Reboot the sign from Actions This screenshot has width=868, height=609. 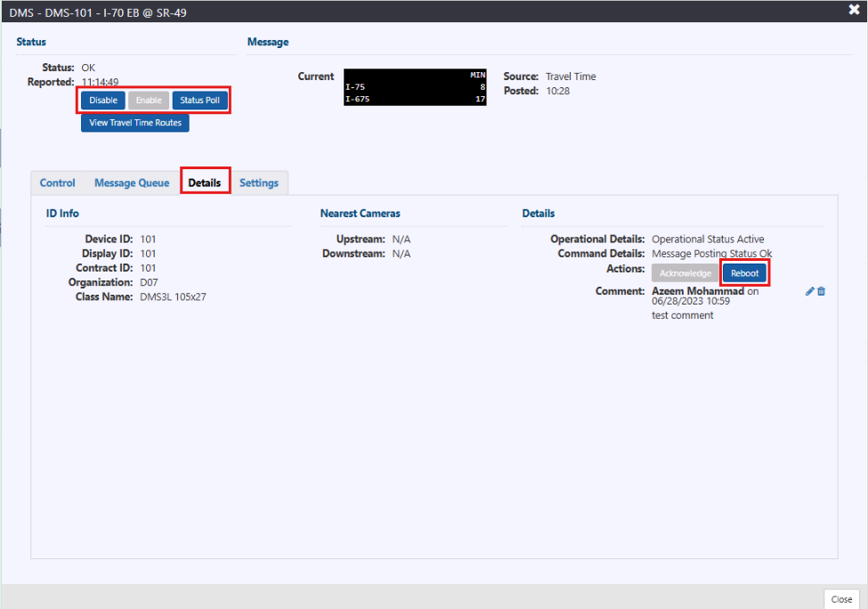pos(745,273)
